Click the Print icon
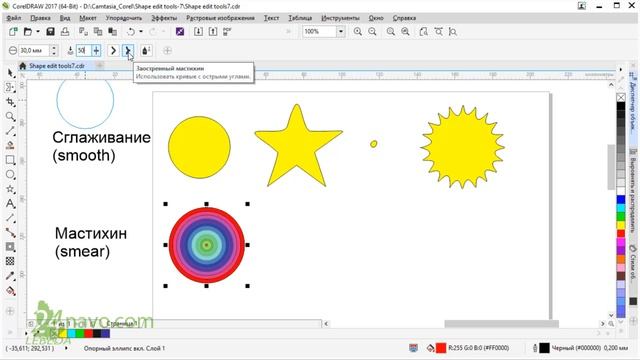Viewport: 640px width, 360px height. (65, 31)
